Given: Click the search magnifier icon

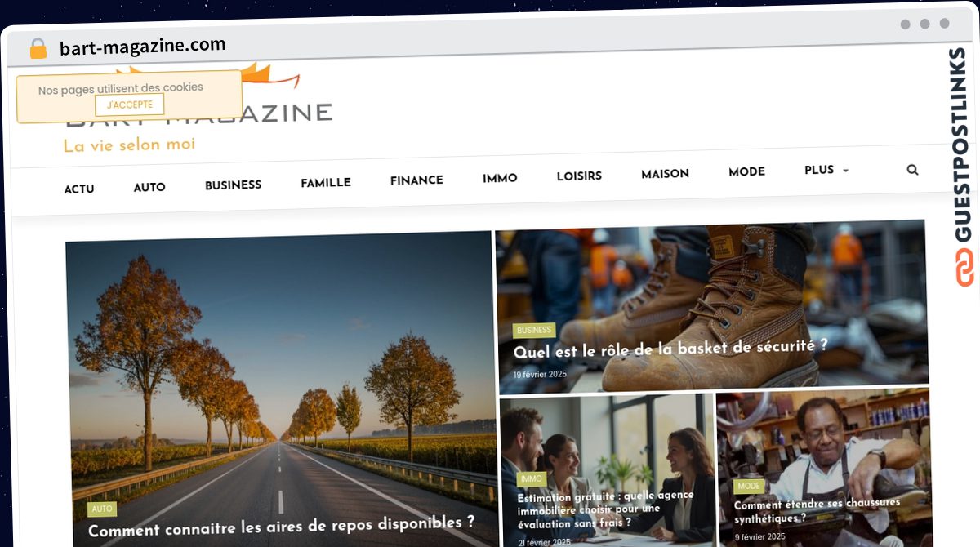Looking at the screenshot, I should coord(912,170).
